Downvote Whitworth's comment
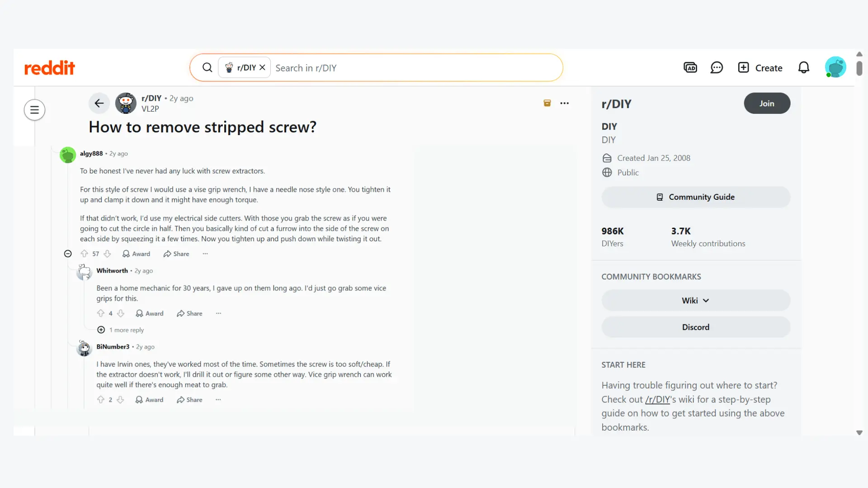The width and height of the screenshot is (868, 488). coord(121,313)
